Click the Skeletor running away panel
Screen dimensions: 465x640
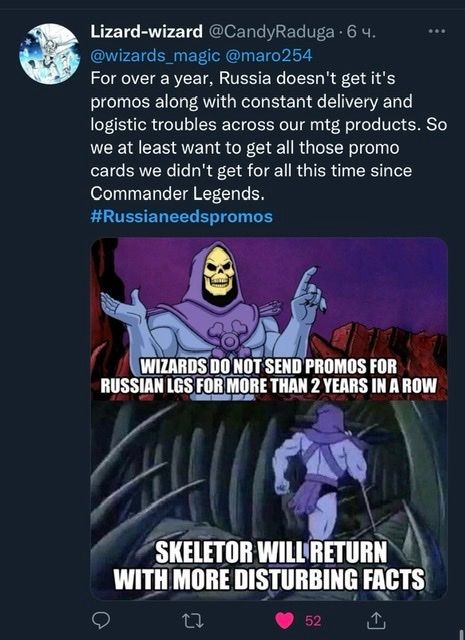click(269, 500)
